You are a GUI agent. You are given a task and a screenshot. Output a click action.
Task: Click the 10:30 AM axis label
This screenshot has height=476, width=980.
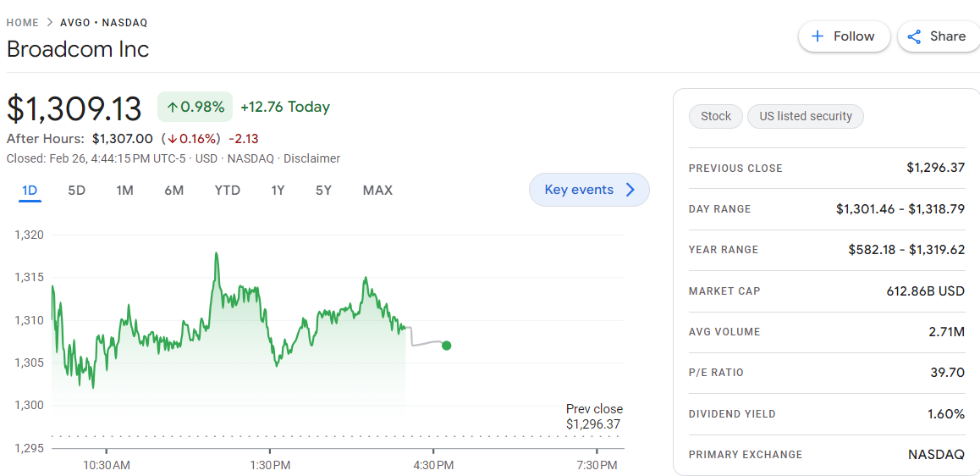pos(107,465)
